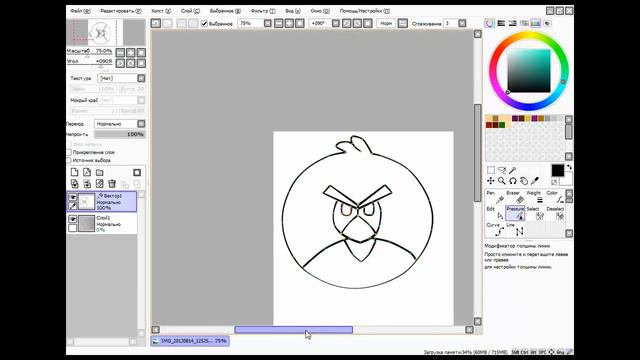Create a new normal layer
The width and height of the screenshot is (640, 360).
(x=74, y=172)
